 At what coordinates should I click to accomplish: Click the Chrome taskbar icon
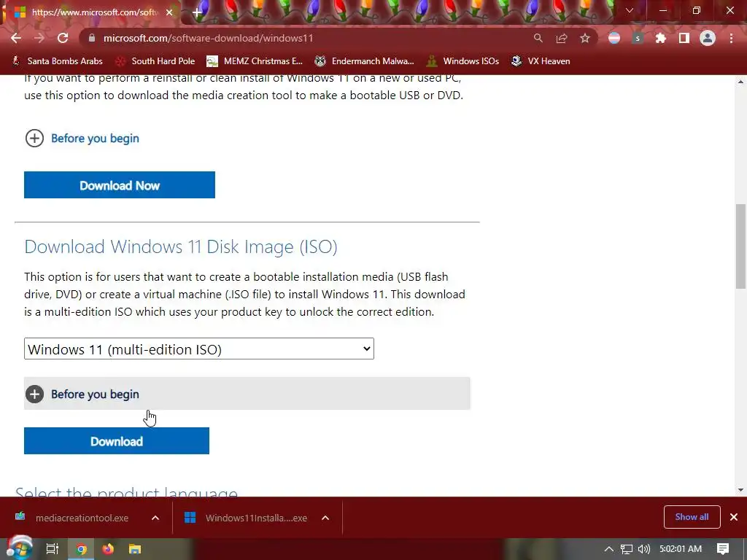82,549
